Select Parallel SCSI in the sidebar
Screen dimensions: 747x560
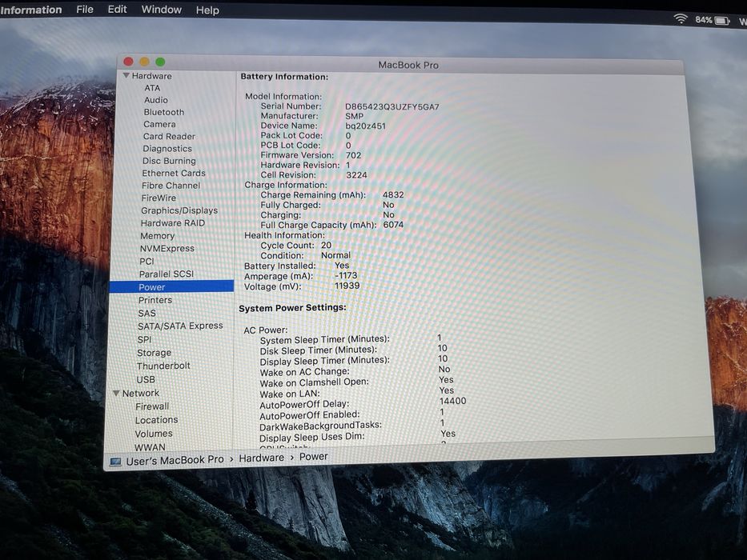[x=167, y=274]
